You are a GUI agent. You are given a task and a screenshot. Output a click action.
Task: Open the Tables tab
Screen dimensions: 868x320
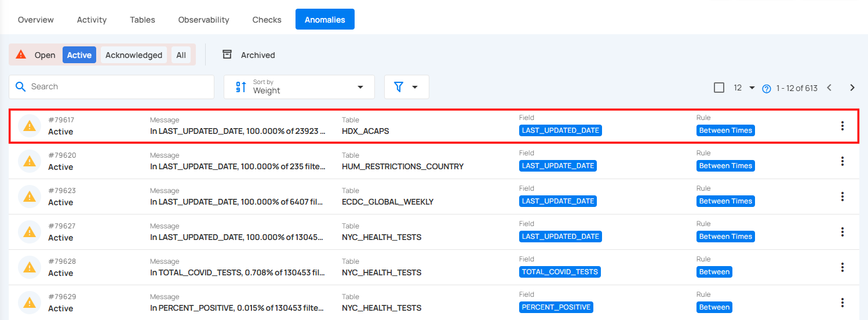tap(143, 20)
